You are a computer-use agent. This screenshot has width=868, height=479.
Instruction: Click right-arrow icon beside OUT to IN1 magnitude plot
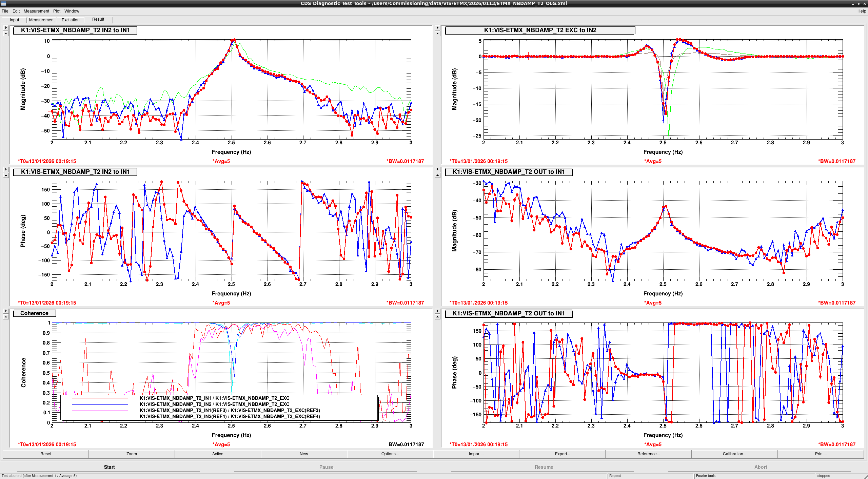pyautogui.click(x=437, y=169)
